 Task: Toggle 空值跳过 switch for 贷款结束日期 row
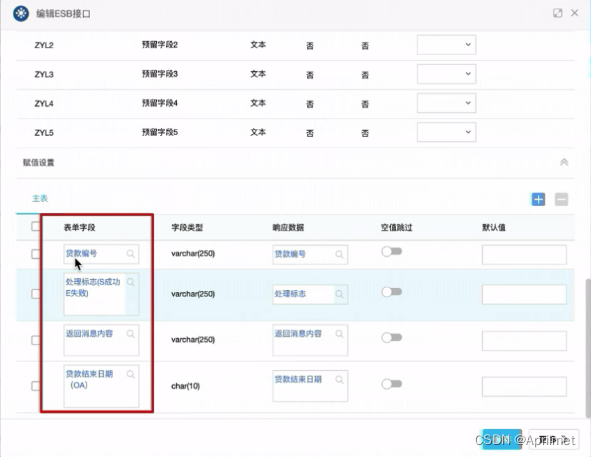[392, 384]
